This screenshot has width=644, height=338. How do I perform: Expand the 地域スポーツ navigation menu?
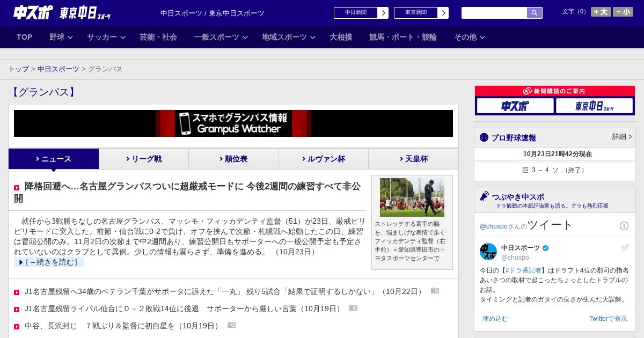tap(289, 37)
